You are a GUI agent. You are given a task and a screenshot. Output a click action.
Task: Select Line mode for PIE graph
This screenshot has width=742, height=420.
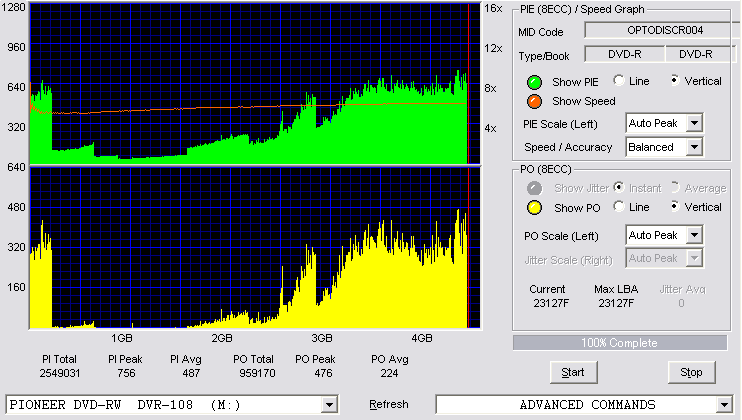click(619, 80)
